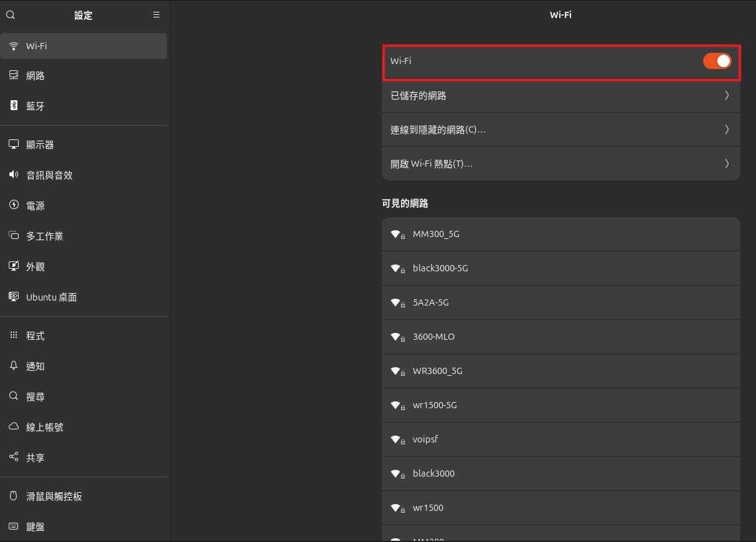Click the 藍牙 Bluetooth icon in sidebar
The width and height of the screenshot is (756, 542).
coord(14,106)
